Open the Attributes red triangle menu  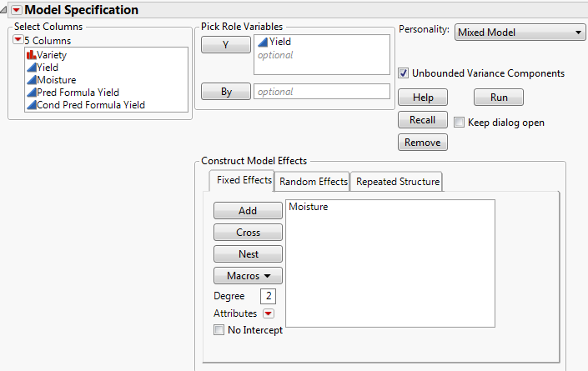pos(268,313)
